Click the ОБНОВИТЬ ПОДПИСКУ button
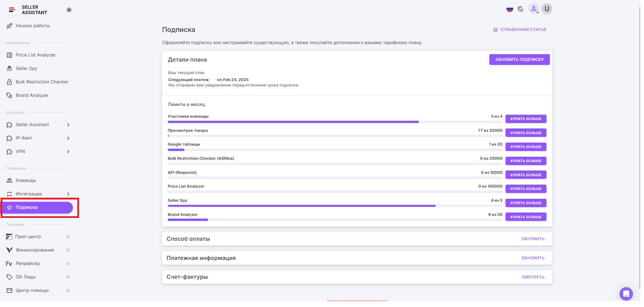Screen dimensions: 644x307 click(519, 60)
